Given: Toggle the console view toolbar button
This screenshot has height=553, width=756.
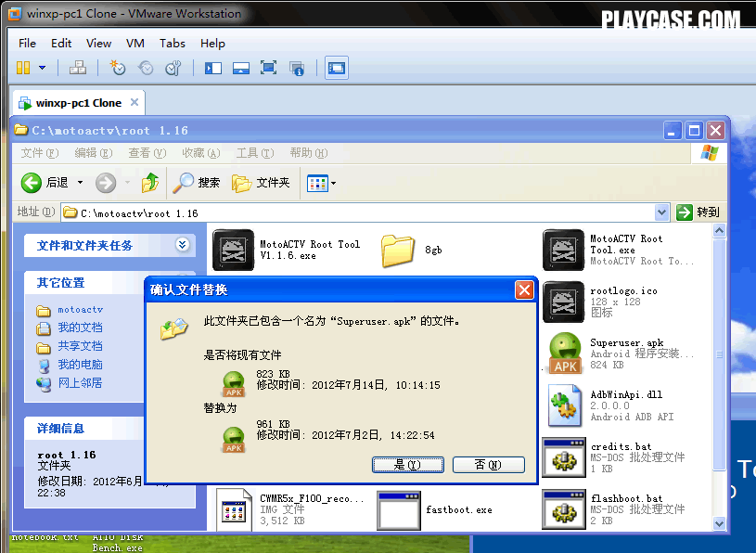Looking at the screenshot, I should click(x=337, y=68).
